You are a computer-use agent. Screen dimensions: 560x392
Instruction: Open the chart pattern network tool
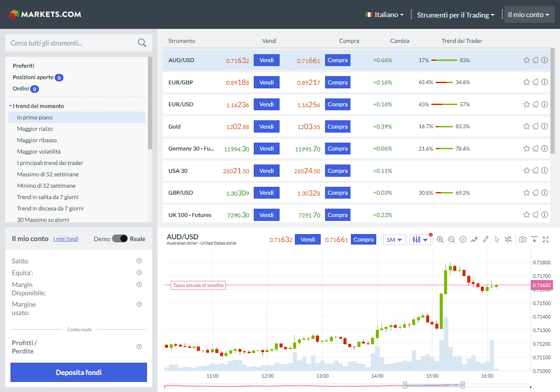click(x=508, y=239)
